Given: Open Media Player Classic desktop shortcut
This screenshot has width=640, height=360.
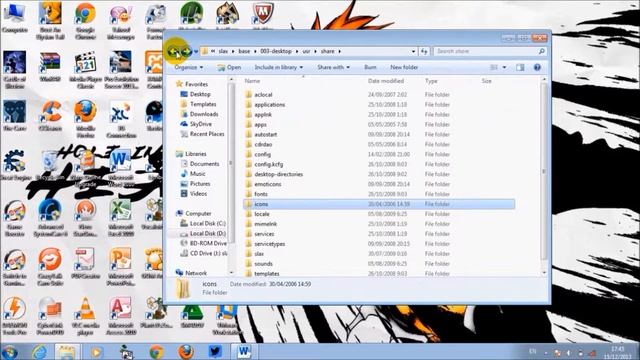Looking at the screenshot, I should coord(85,70).
